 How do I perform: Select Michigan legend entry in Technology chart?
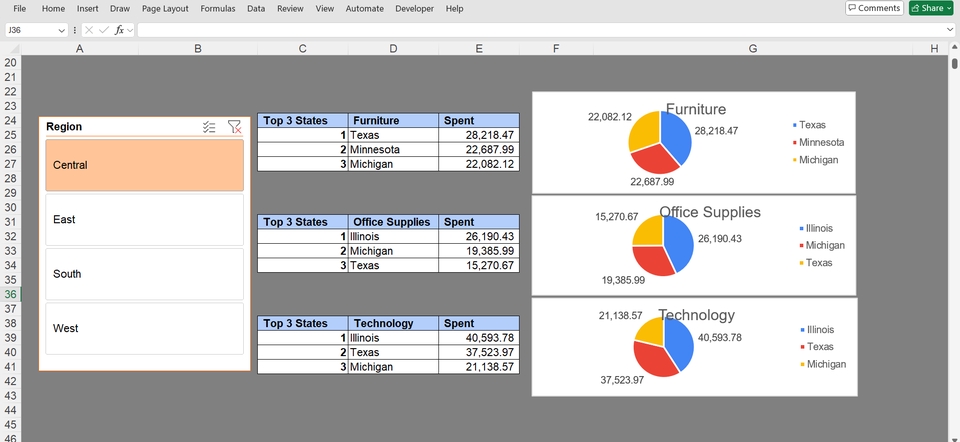[822, 364]
